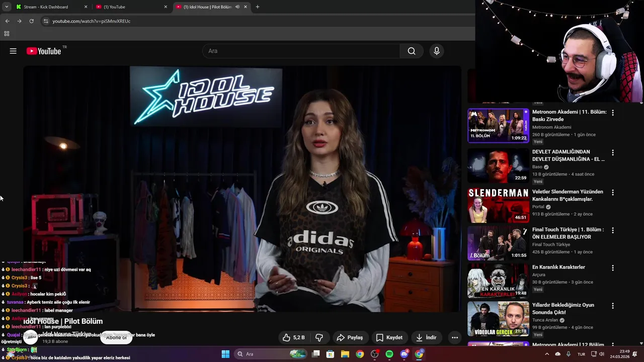Open OBS Studio from the taskbar

(x=374, y=354)
